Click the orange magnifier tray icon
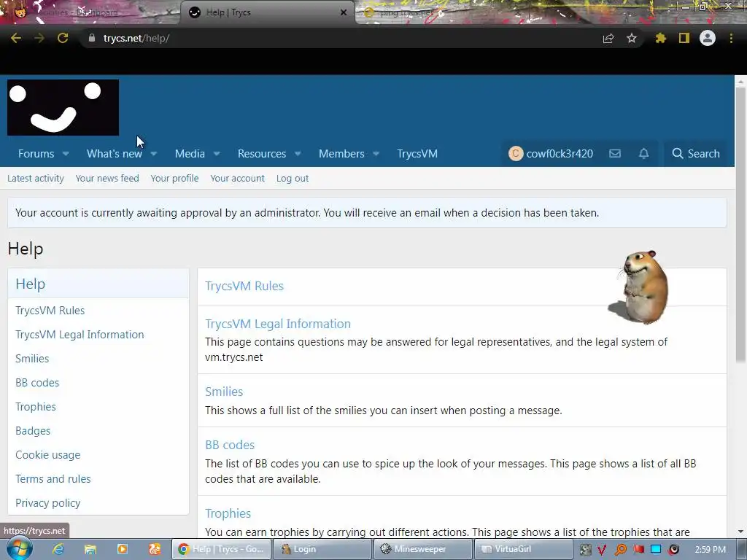The image size is (747, 560). [620, 550]
